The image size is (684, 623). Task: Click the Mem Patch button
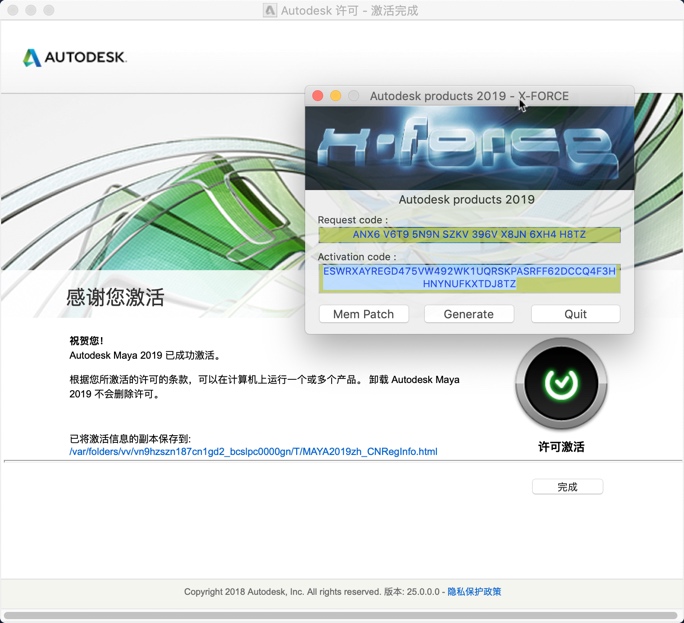(363, 314)
